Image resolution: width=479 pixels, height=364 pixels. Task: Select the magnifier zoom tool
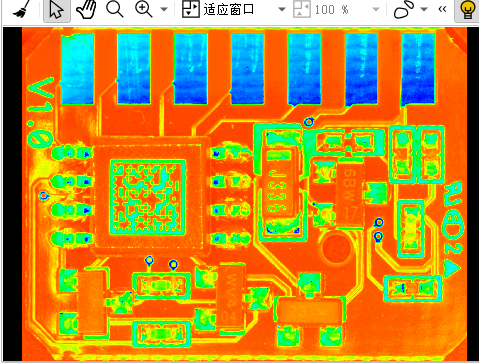[x=115, y=9]
